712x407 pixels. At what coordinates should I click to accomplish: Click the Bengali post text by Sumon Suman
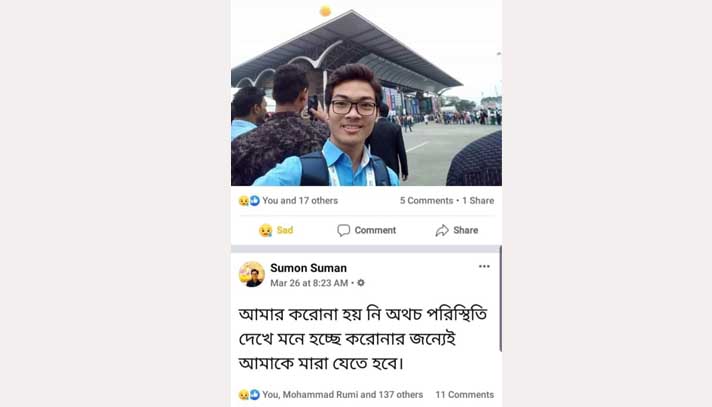pyautogui.click(x=363, y=338)
